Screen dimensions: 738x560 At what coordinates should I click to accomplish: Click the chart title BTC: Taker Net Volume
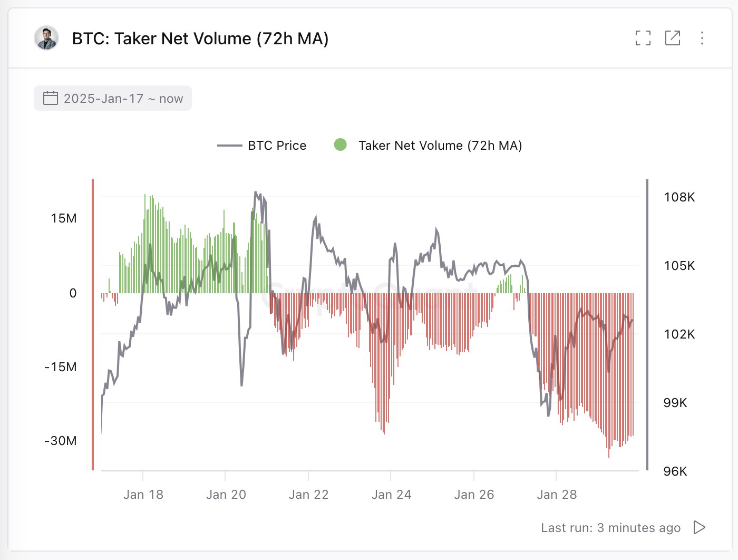click(x=200, y=38)
